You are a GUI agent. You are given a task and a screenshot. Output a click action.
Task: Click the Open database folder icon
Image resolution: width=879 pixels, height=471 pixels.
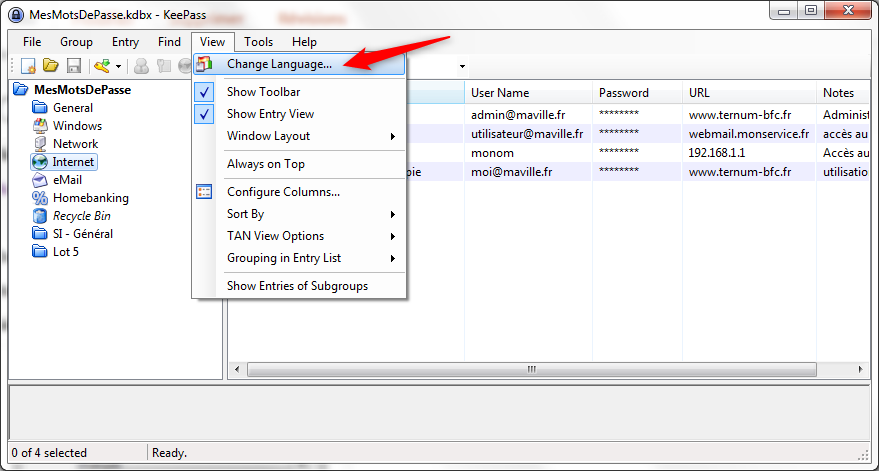(52, 66)
